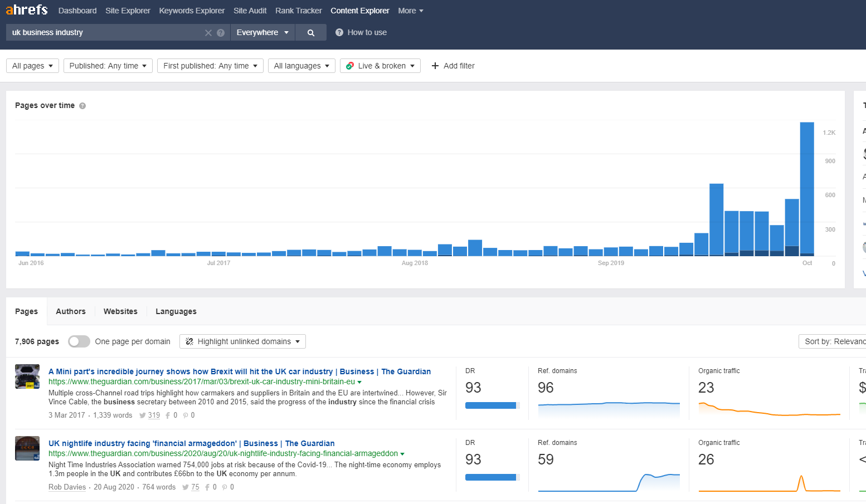Screen dimensions: 866x504
Task: Click Pinterest icon of Brexit car article
Action: [186, 415]
